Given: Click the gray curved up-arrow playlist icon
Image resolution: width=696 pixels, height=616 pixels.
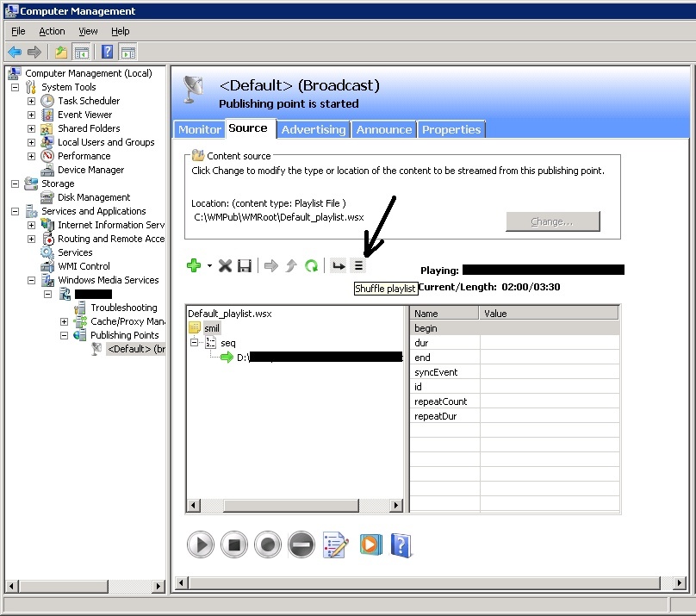Looking at the screenshot, I should click(x=291, y=266).
